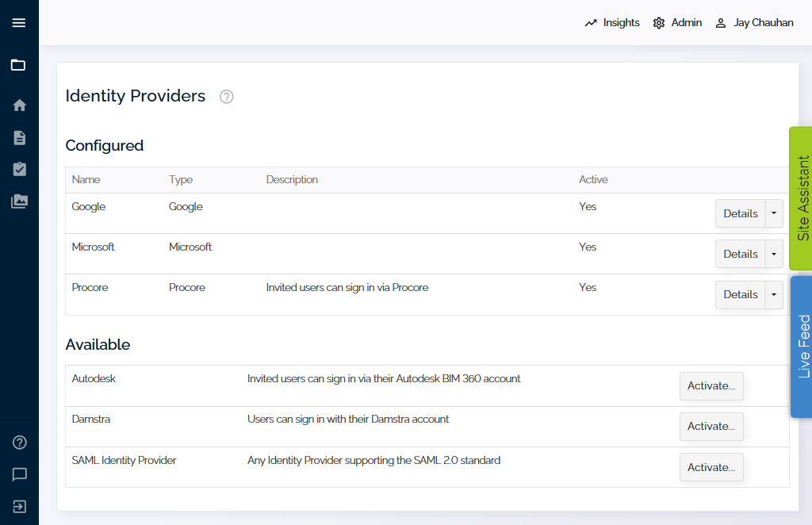Click Microsoft type cell
812x525 pixels.
[x=190, y=247]
